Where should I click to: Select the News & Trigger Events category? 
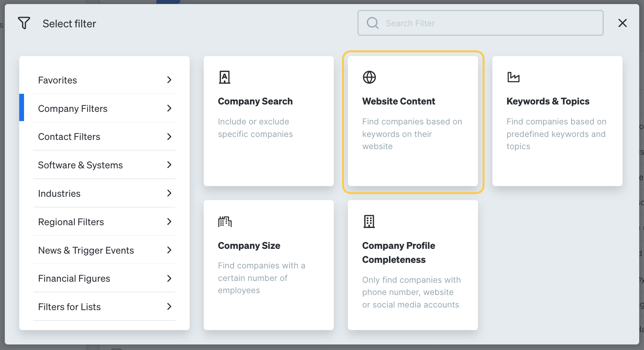pos(104,250)
